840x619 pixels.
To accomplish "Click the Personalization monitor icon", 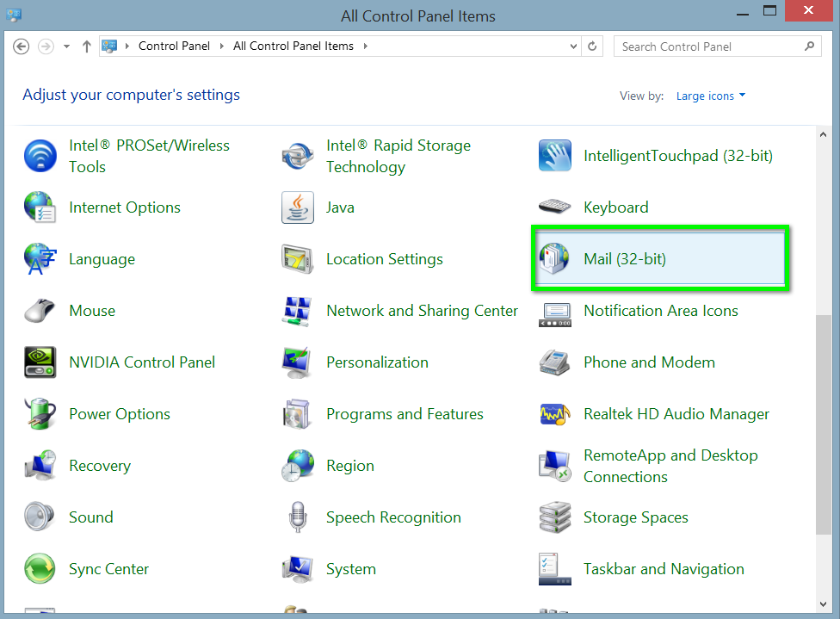I will [x=298, y=362].
